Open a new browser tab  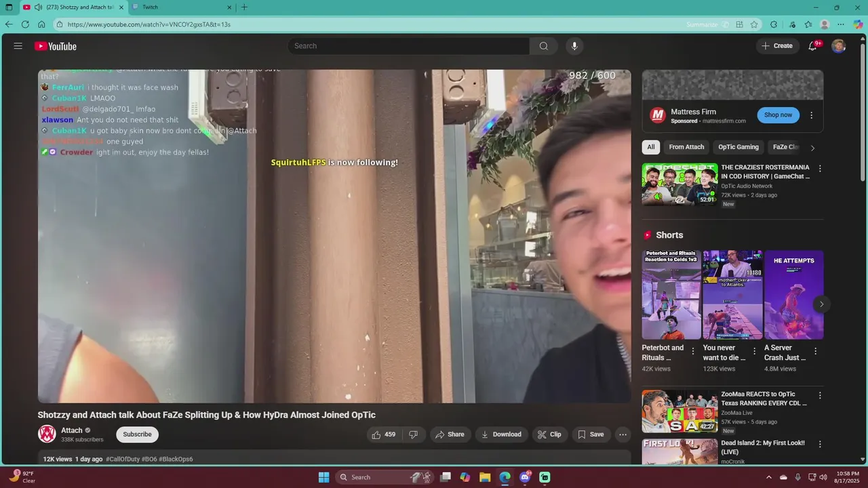[x=244, y=7]
